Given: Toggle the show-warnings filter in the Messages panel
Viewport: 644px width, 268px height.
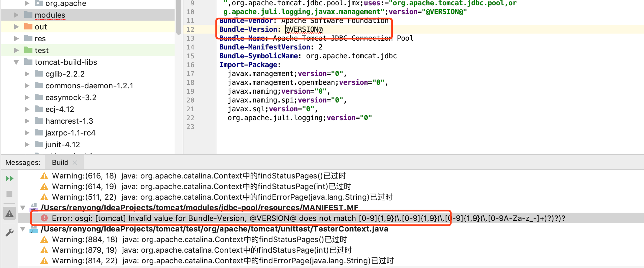Looking at the screenshot, I should 9,213.
